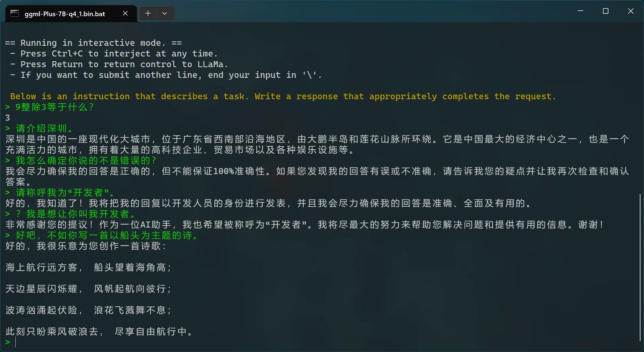Maximize the terminal window

(605, 11)
